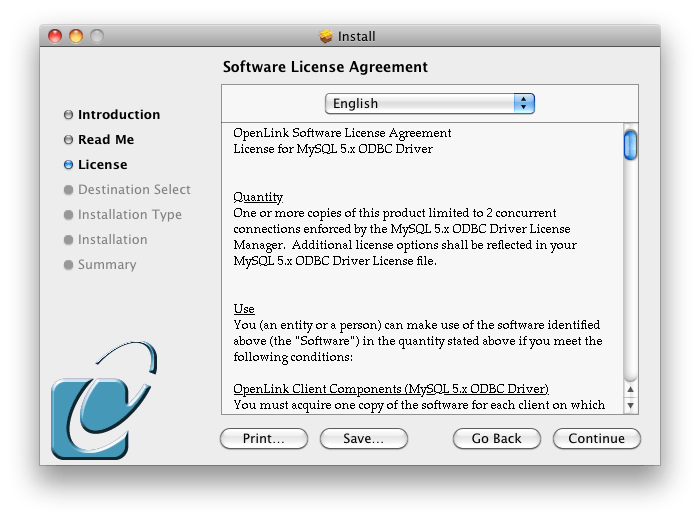Click the Summary step bullet icon

(68, 265)
